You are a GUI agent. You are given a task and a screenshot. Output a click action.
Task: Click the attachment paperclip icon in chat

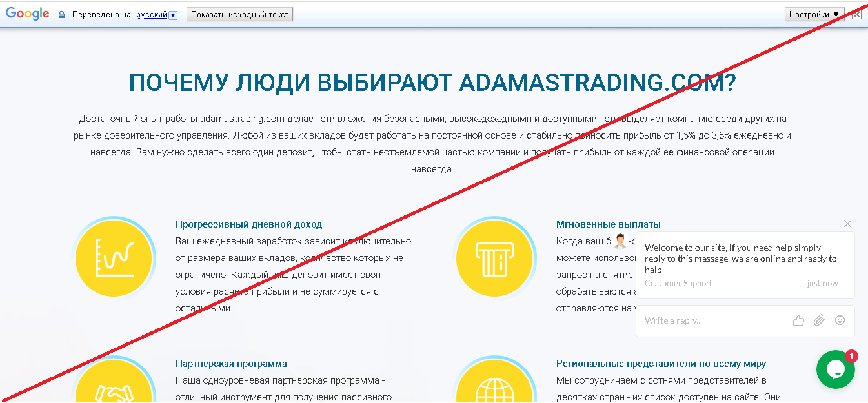pyautogui.click(x=819, y=320)
